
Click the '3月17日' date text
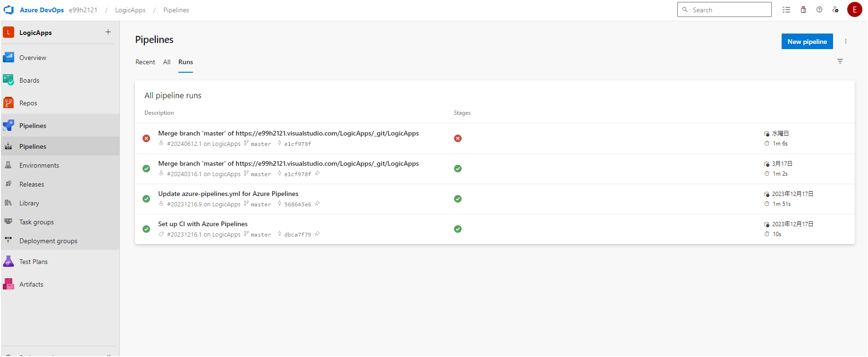tap(782, 164)
